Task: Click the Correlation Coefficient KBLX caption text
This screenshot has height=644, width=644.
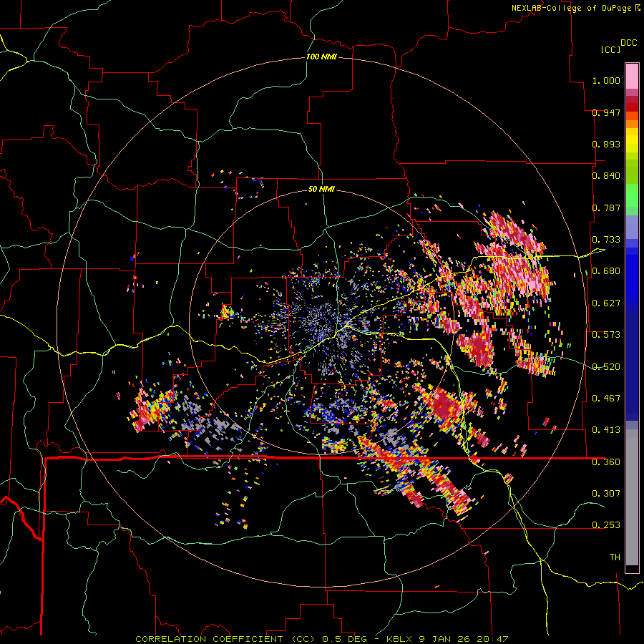Action: pyautogui.click(x=321, y=639)
